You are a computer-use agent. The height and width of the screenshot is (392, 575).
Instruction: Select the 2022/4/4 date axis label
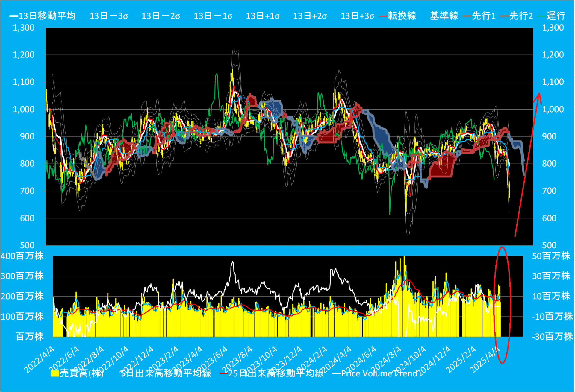tap(40, 360)
